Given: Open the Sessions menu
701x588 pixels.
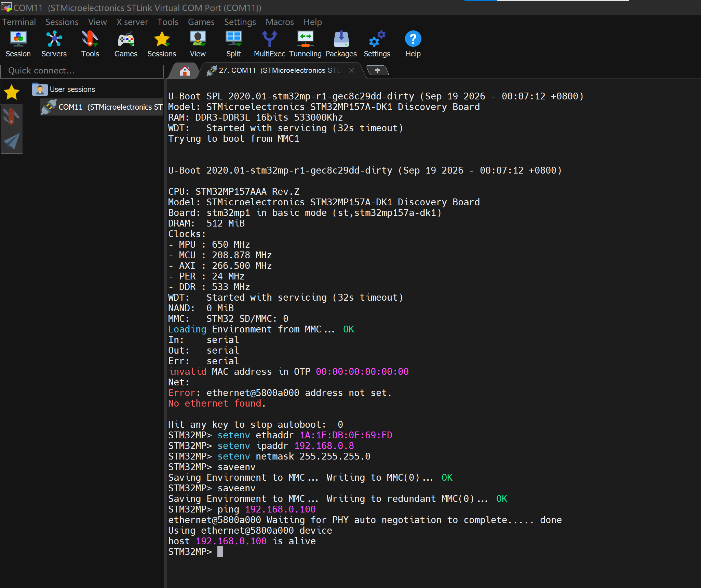Looking at the screenshot, I should 62,22.
